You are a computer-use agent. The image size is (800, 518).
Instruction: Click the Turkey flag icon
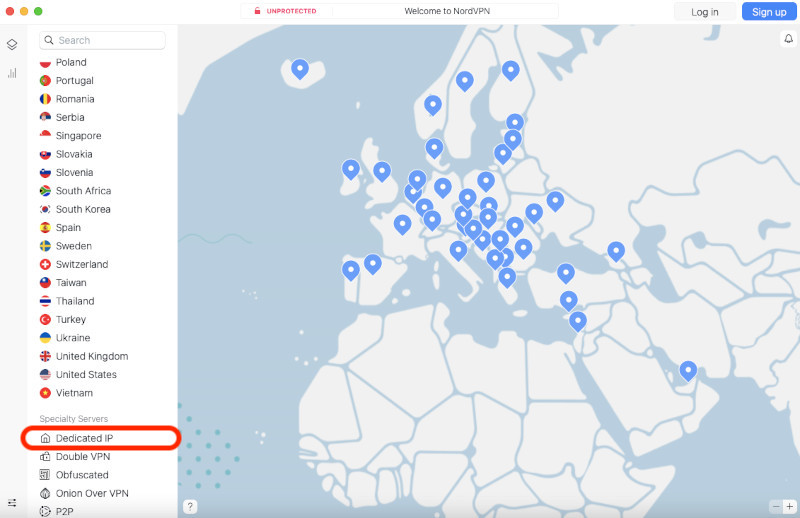pos(45,319)
